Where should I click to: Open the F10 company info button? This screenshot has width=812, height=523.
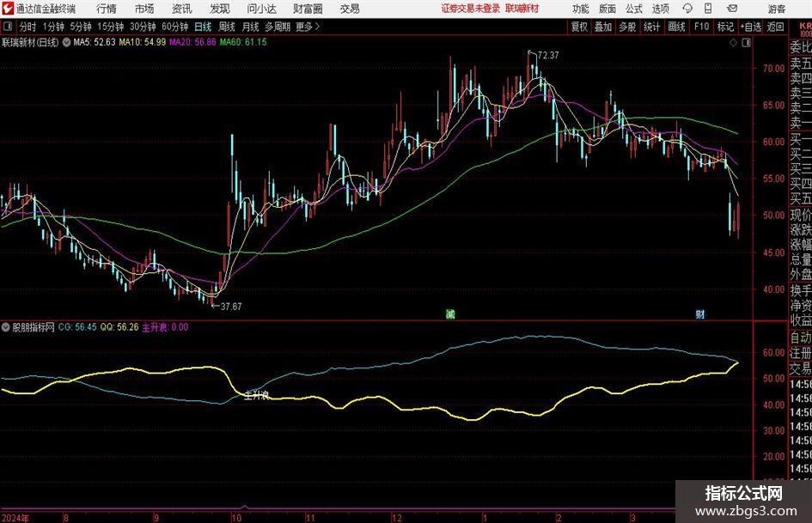click(701, 27)
